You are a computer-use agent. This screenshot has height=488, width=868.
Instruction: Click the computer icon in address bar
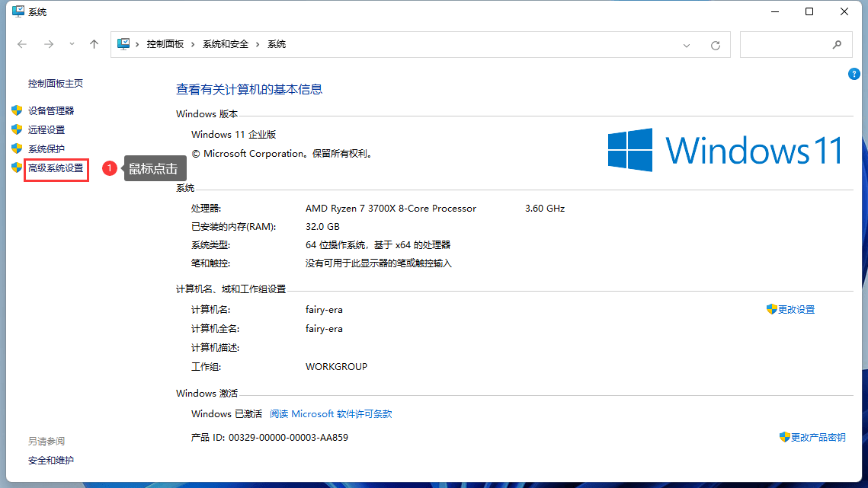(x=123, y=43)
